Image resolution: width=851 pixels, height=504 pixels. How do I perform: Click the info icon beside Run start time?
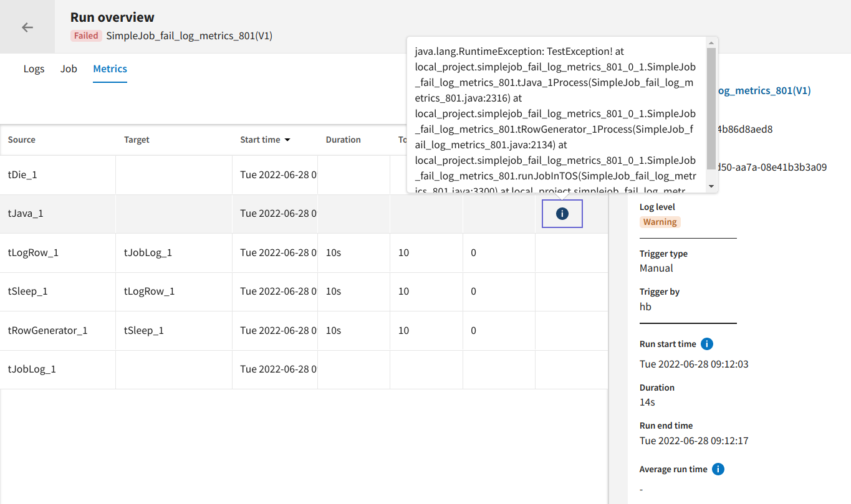tap(707, 344)
